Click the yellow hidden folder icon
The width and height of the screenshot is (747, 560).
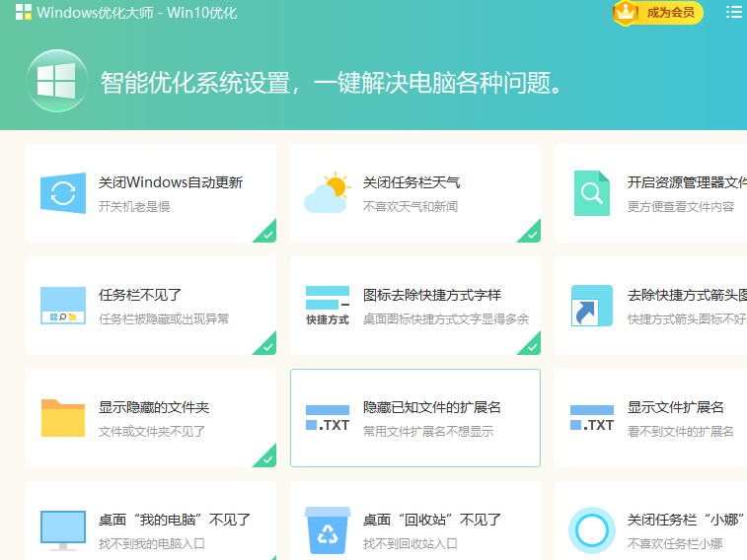tap(63, 418)
